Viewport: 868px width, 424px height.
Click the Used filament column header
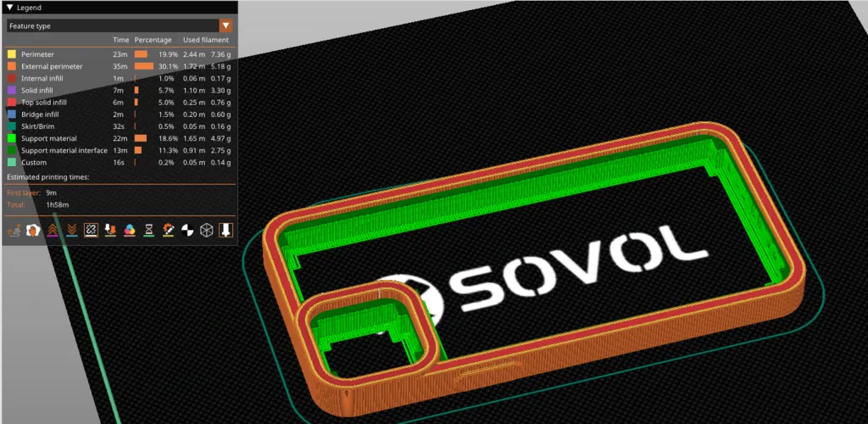tap(205, 40)
